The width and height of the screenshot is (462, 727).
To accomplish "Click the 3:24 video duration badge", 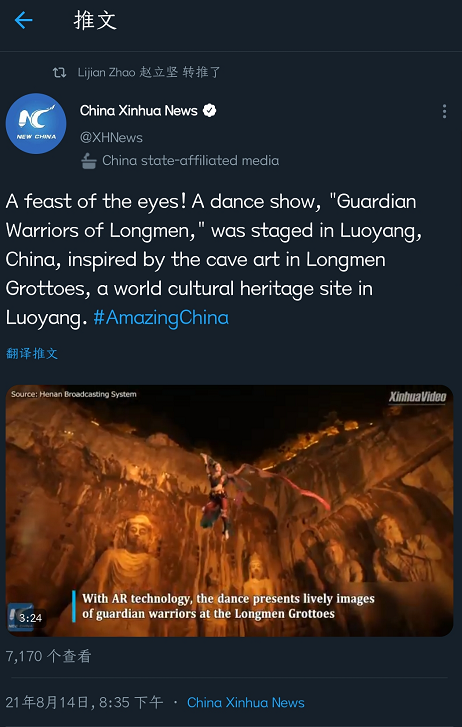I will (x=30, y=618).
